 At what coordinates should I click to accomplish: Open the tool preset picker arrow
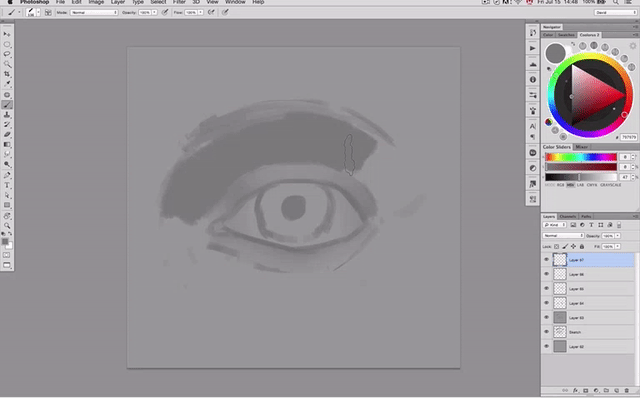[x=19, y=13]
